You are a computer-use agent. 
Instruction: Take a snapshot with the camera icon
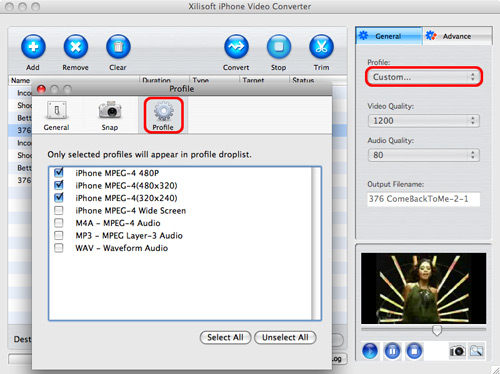[457, 351]
